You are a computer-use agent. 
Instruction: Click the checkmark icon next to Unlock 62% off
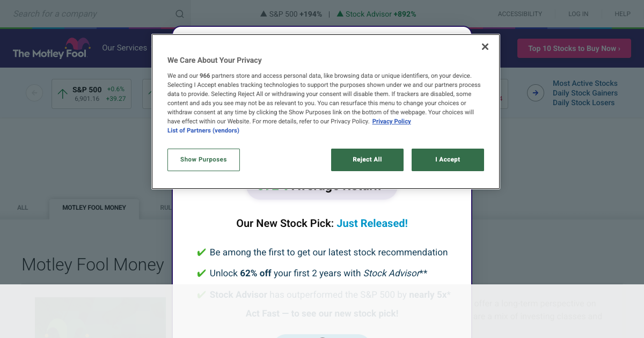(201, 273)
